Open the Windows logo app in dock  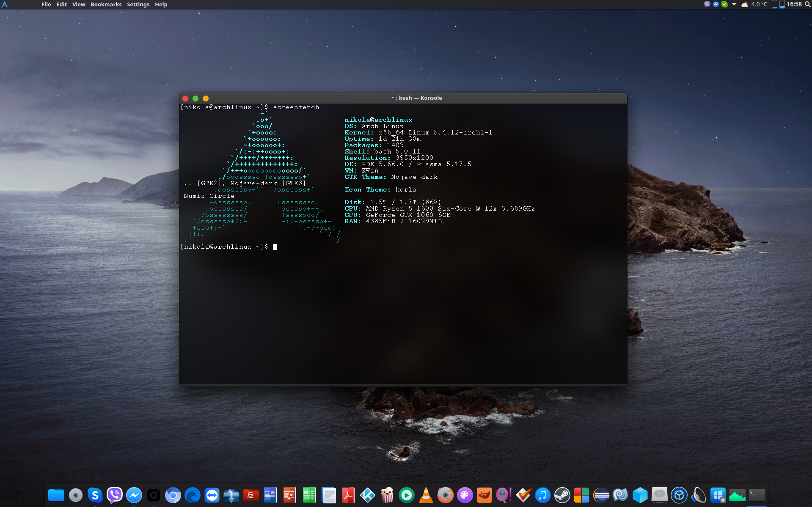click(x=718, y=495)
